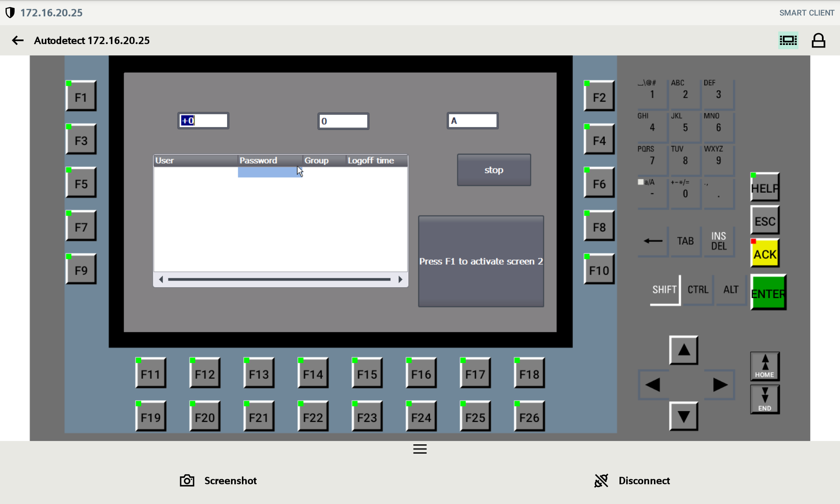Click the HELP key
This screenshot has width=840, height=504.
[x=765, y=187]
